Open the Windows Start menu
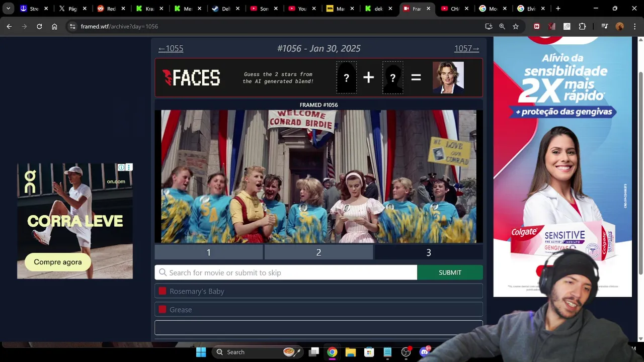Screen dimensions: 644x362 (x=201, y=352)
